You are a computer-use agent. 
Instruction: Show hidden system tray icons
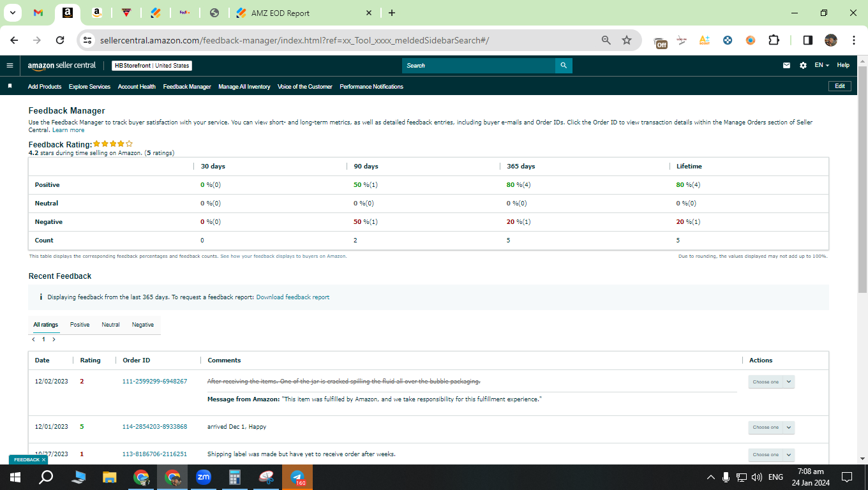(x=710, y=477)
